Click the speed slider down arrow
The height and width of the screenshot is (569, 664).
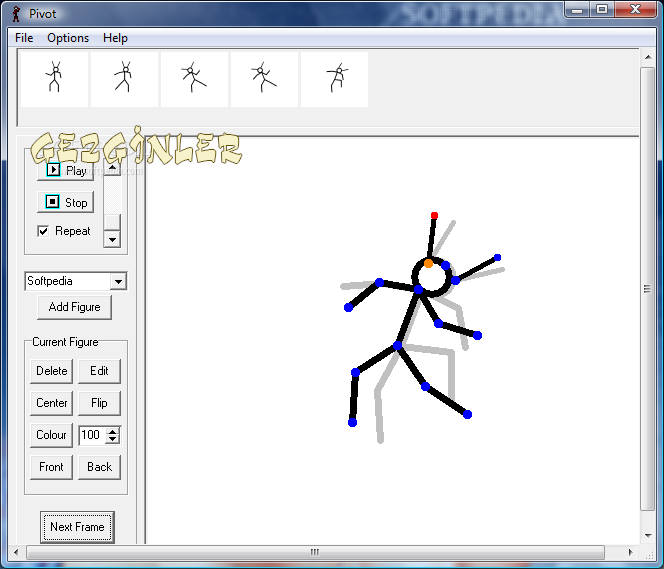[112, 240]
